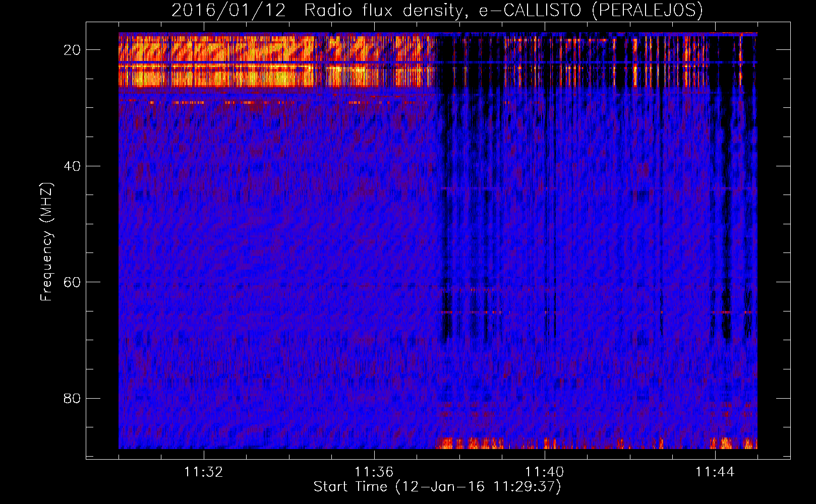Click the 80 frequency tick label
Screen dimensions: 816x504
pos(72,398)
